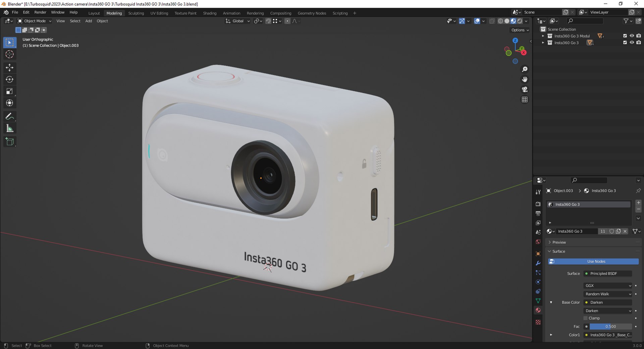Open the Object Mode dropdown

click(x=35, y=21)
